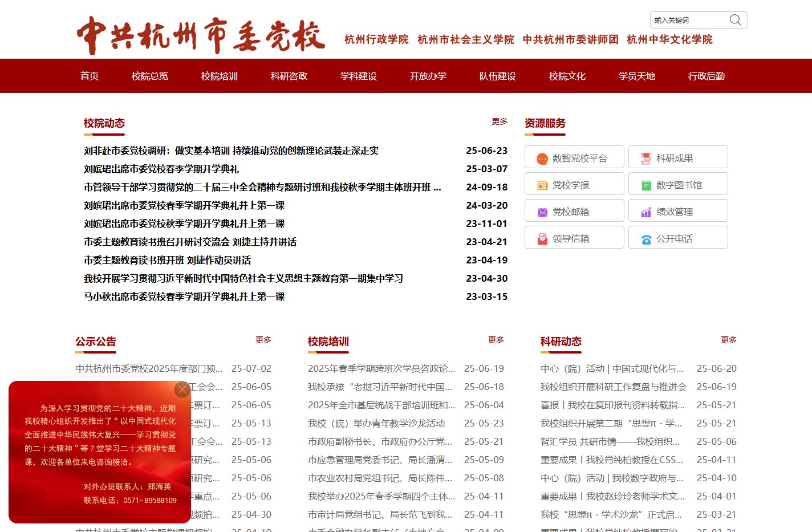Image resolution: width=812 pixels, height=532 pixels.
Task: Click the 资源服务 section heading
Action: point(545,123)
